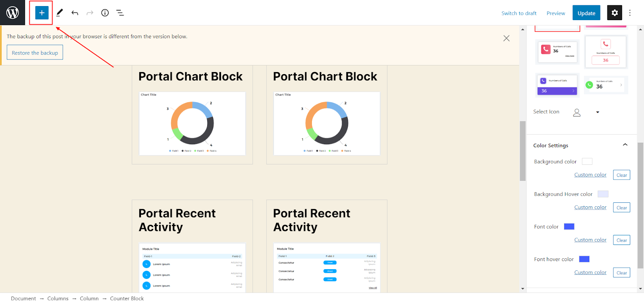
Task: Click the Update button
Action: click(586, 13)
